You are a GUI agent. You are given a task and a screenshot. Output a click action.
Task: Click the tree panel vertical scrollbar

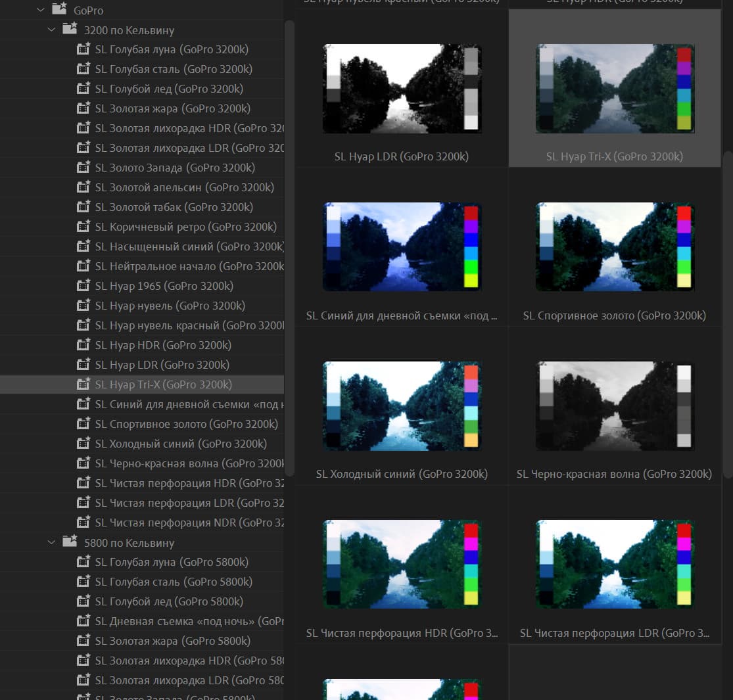289,248
